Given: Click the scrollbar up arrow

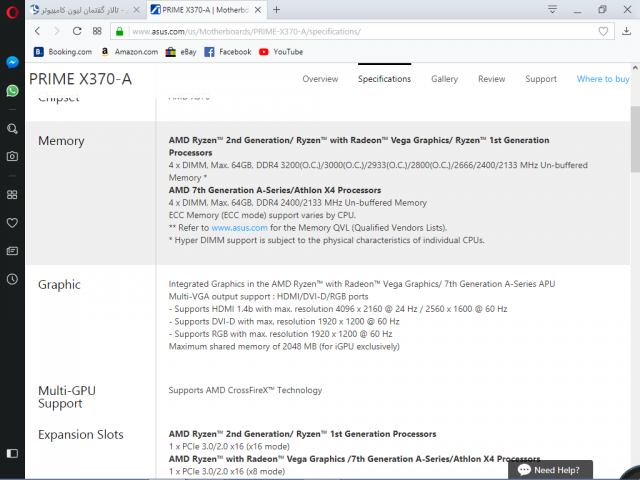Looking at the screenshot, I should [x=635, y=68].
